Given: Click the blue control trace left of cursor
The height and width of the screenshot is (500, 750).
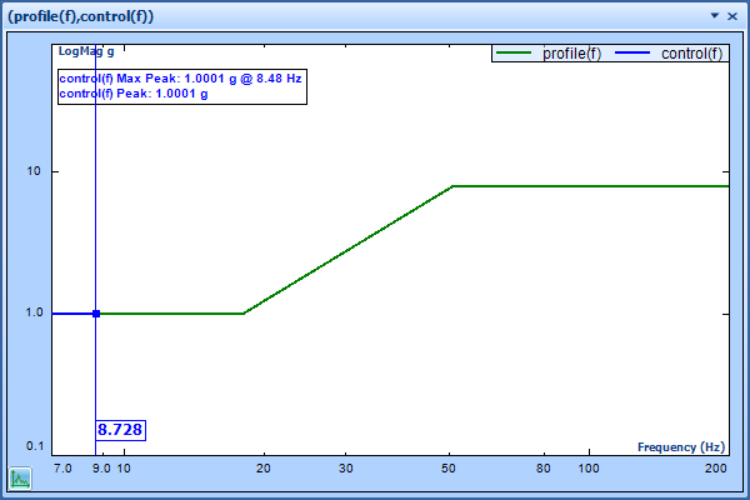Looking at the screenshot, I should click(73, 314).
